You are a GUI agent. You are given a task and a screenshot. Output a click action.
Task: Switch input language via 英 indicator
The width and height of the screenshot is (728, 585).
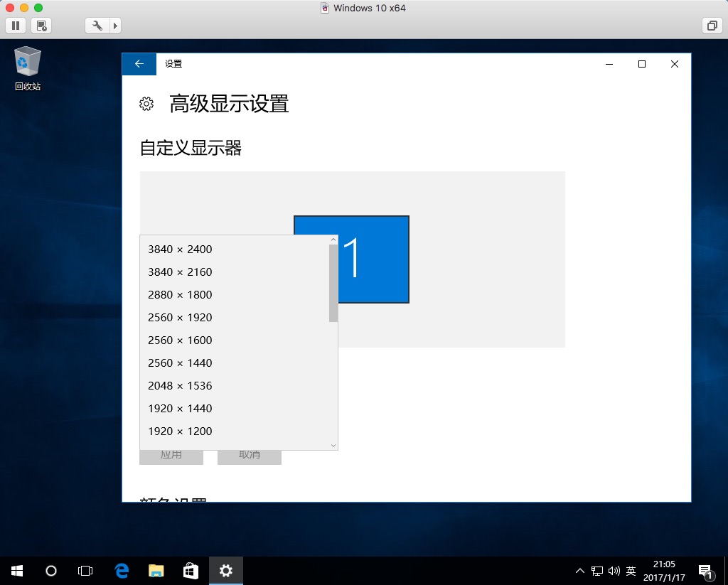[x=630, y=570]
